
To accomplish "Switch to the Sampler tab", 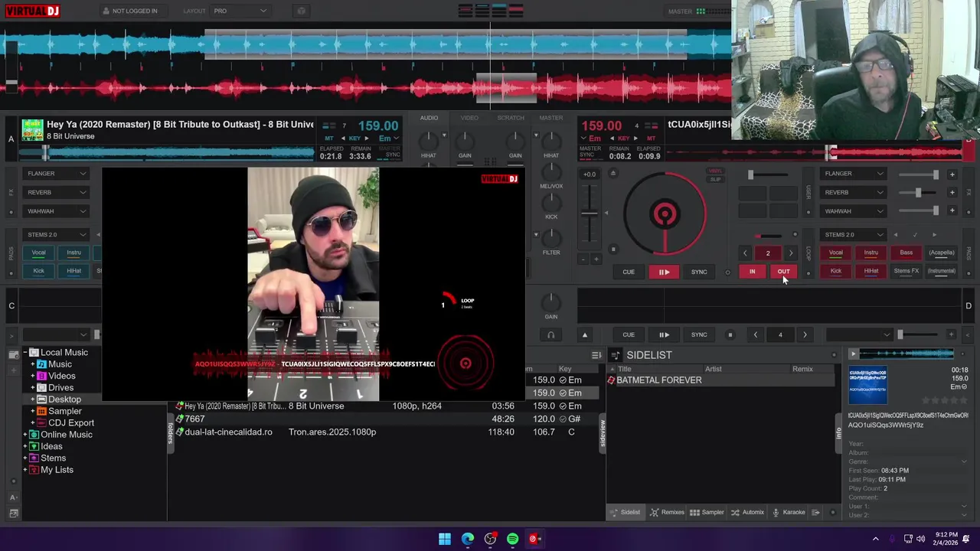I will pos(707,512).
